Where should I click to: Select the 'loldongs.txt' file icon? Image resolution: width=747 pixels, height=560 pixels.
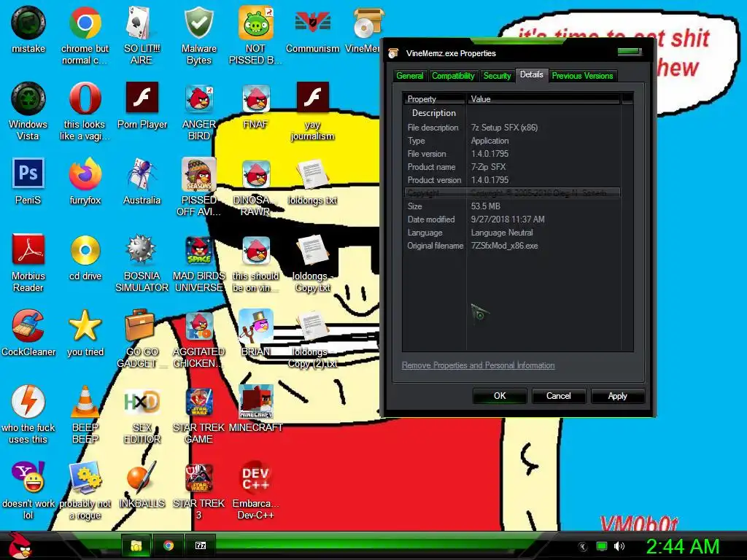tap(312, 182)
